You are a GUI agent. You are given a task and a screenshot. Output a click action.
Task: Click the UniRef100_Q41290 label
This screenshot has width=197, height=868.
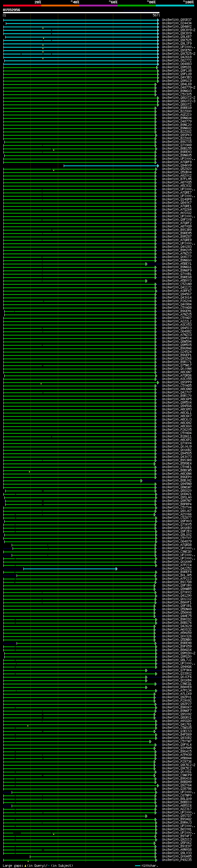(177, 596)
